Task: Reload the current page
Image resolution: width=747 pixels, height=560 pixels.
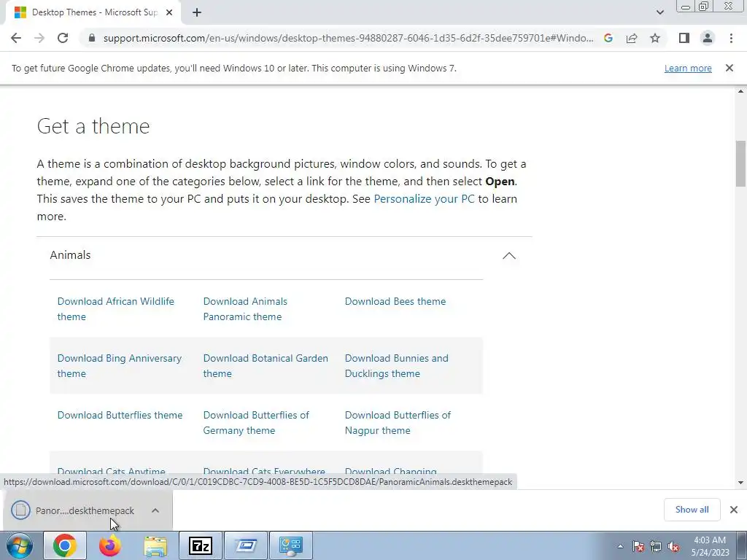Action: pos(63,38)
